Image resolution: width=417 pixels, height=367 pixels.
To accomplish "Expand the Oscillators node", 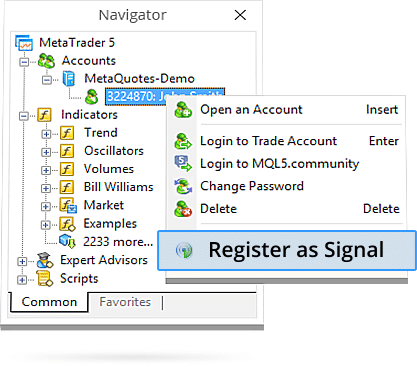I will click(x=46, y=152).
